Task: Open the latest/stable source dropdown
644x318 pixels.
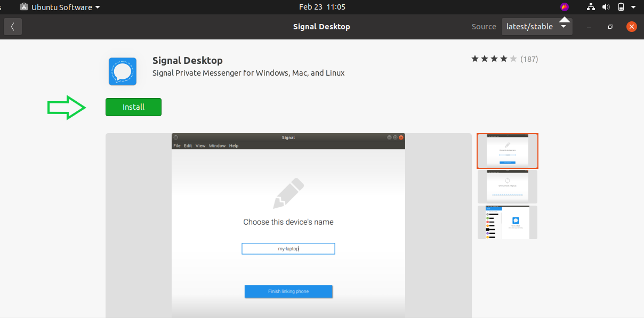Action: [537, 27]
